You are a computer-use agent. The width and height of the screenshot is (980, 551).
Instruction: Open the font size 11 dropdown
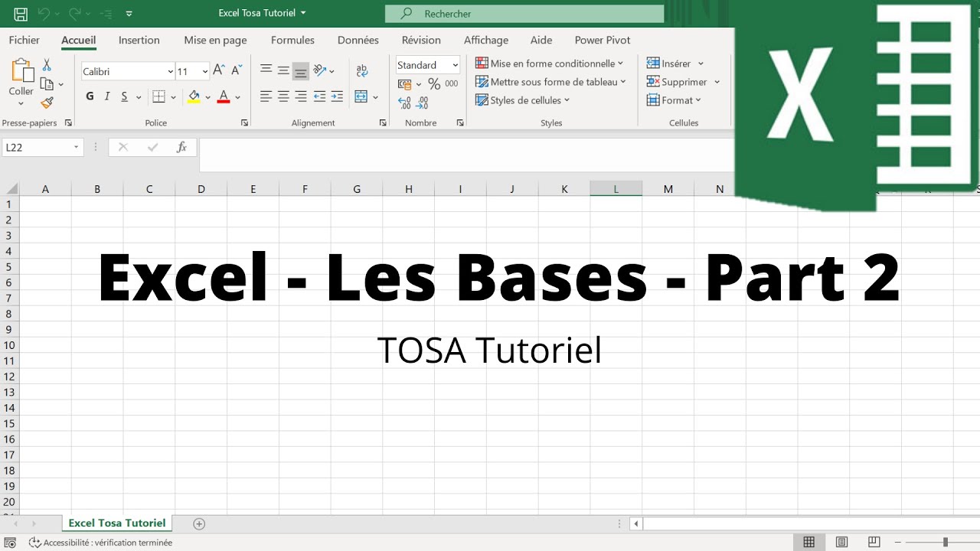(204, 71)
